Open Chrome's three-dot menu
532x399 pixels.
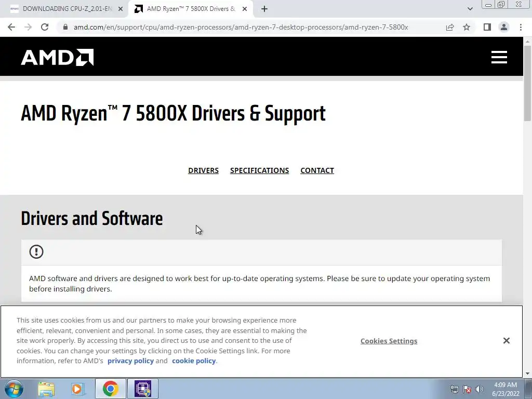521,27
